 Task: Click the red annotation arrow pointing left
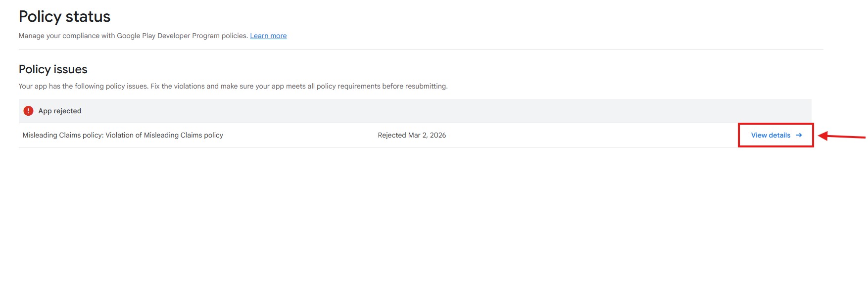pos(841,136)
